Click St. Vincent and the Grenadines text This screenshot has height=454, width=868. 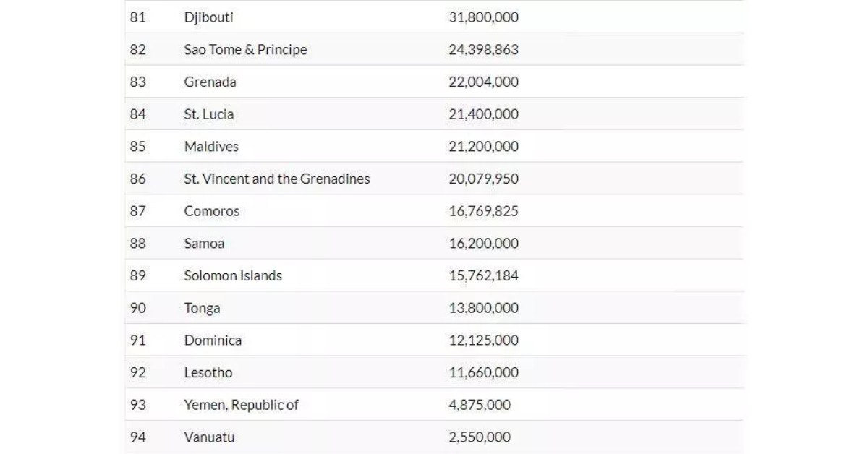[x=277, y=179]
